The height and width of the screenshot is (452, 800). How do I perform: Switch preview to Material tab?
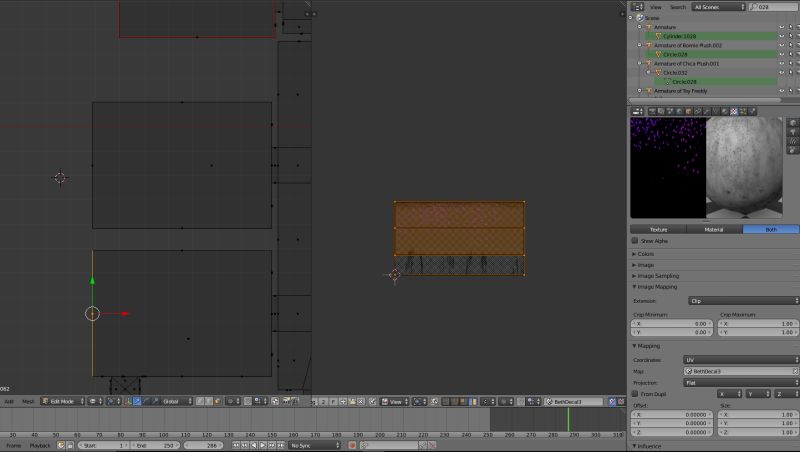pos(714,230)
